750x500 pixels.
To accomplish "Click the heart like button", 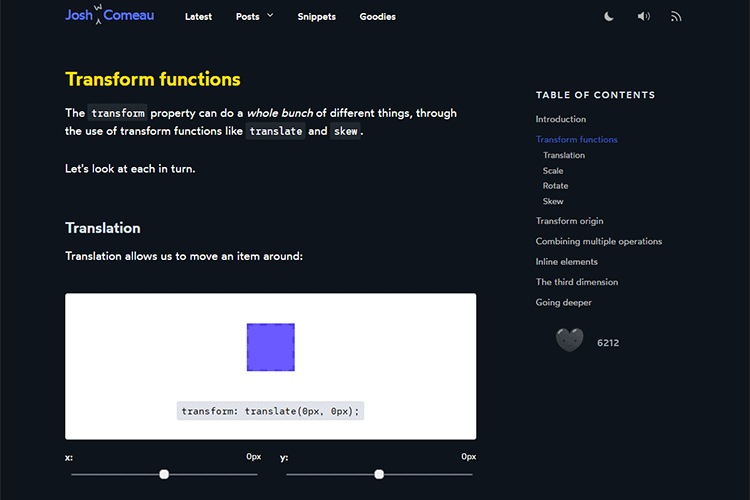I will [x=569, y=341].
